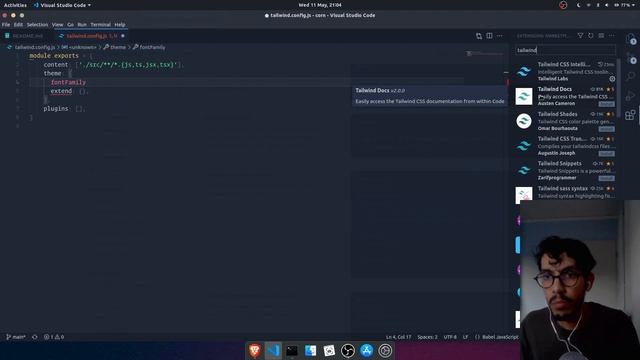Image resolution: width=640 pixels, height=360 pixels.
Task: Open editor more actions ellipsis
Action: point(500,36)
